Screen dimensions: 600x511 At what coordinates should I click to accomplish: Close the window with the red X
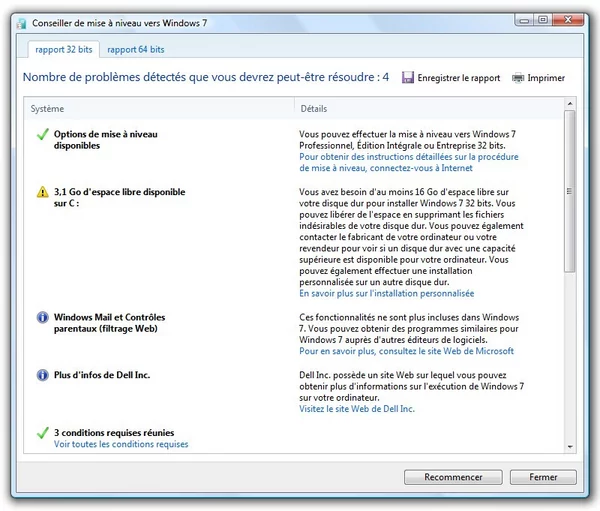pyautogui.click(x=567, y=20)
